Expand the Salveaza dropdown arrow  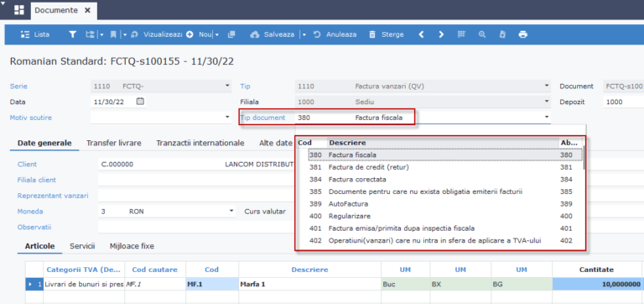(x=304, y=34)
